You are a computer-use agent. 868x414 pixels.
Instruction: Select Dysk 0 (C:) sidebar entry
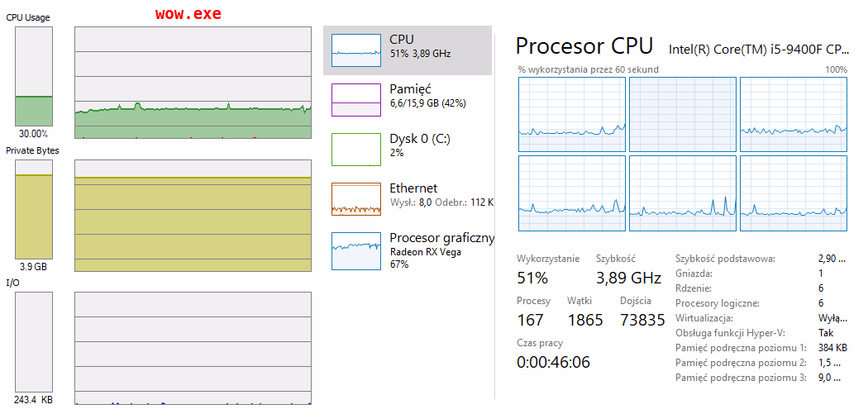421,145
